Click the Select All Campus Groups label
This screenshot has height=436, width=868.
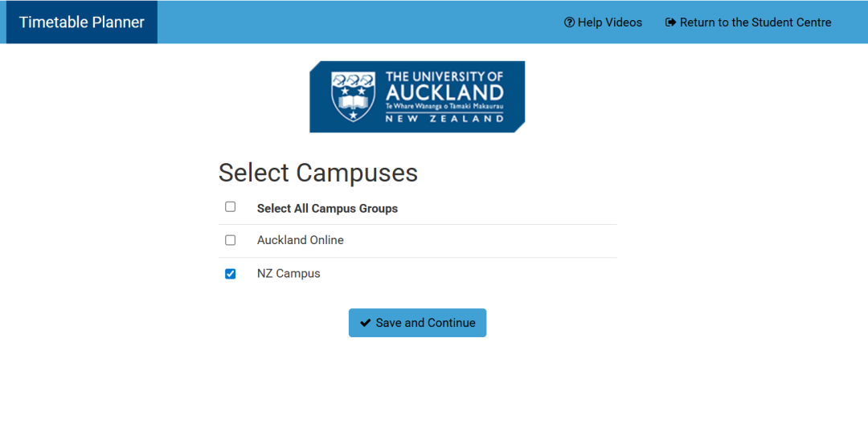click(327, 209)
